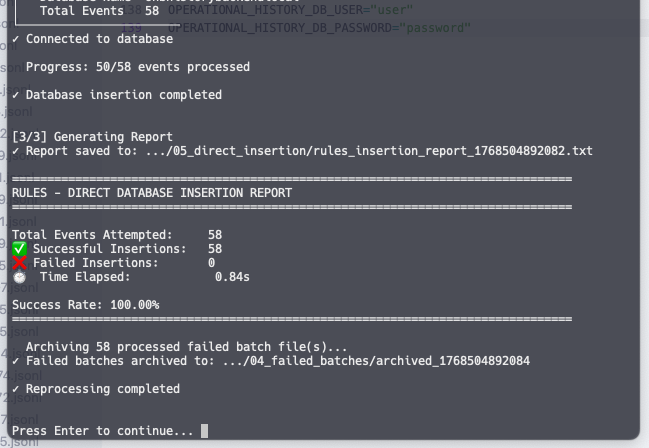Click the Progress 50/58 events processed line

point(137,67)
